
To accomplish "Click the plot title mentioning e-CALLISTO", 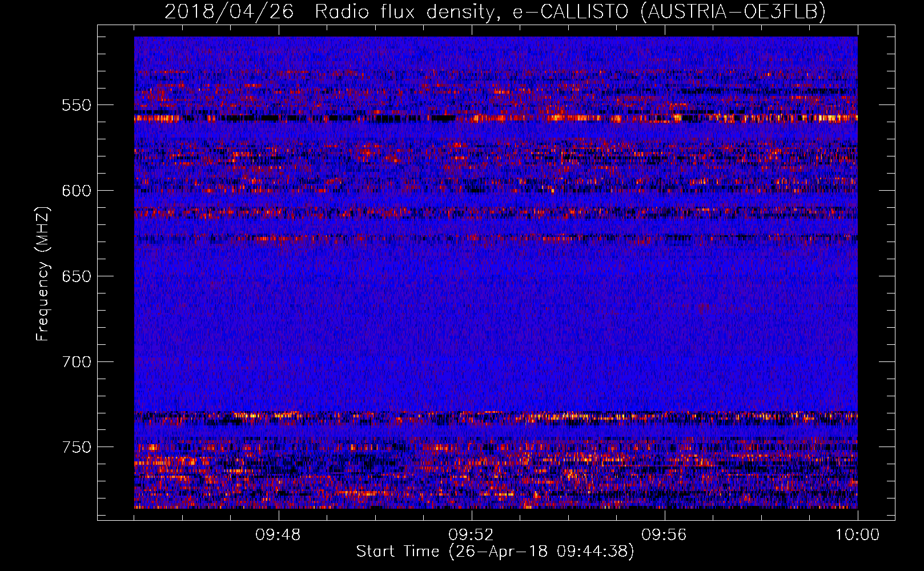I will coord(495,11).
